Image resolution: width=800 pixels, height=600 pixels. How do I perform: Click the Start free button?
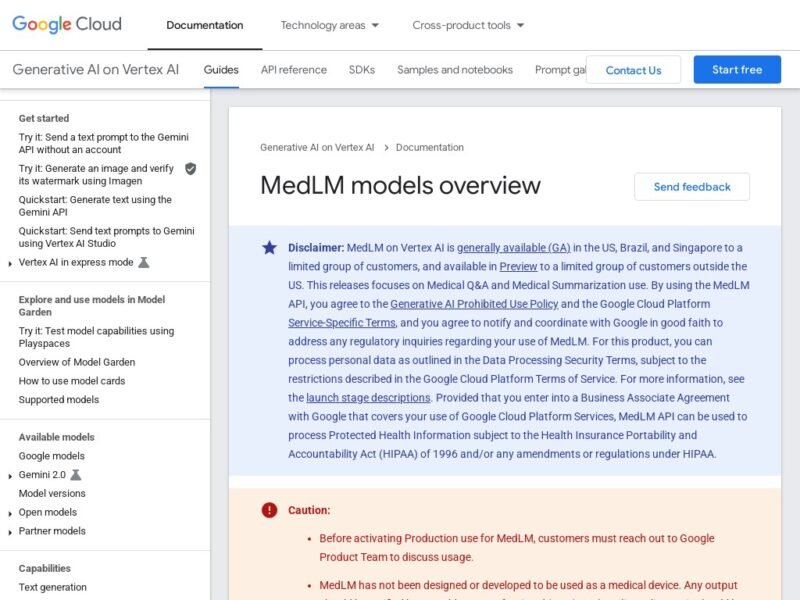point(737,69)
